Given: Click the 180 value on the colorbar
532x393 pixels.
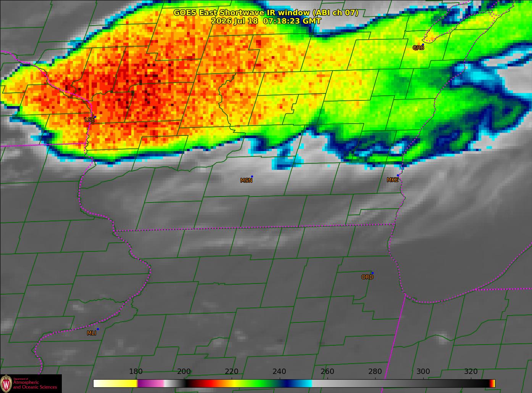Looking at the screenshot, I should (136, 372).
